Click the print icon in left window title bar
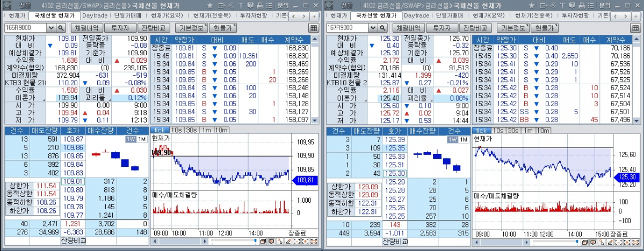Screen dimensions: 644x251 259,6
